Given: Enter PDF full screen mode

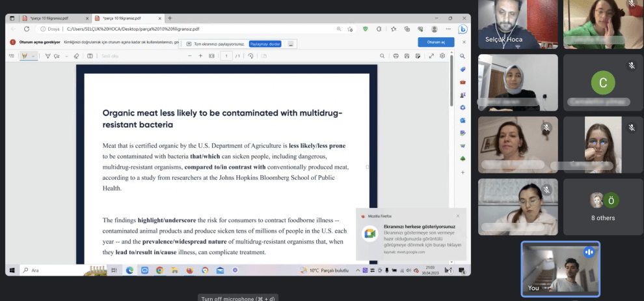Looking at the screenshot, I should [431, 56].
